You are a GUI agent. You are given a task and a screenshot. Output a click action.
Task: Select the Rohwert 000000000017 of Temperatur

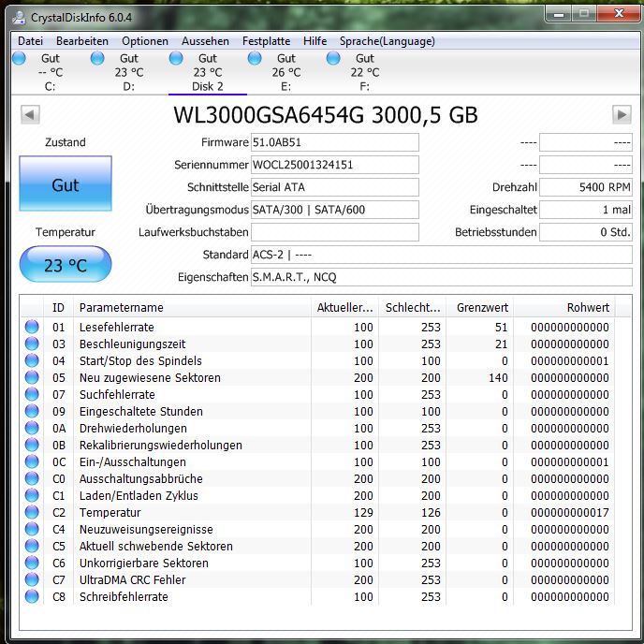(x=570, y=513)
